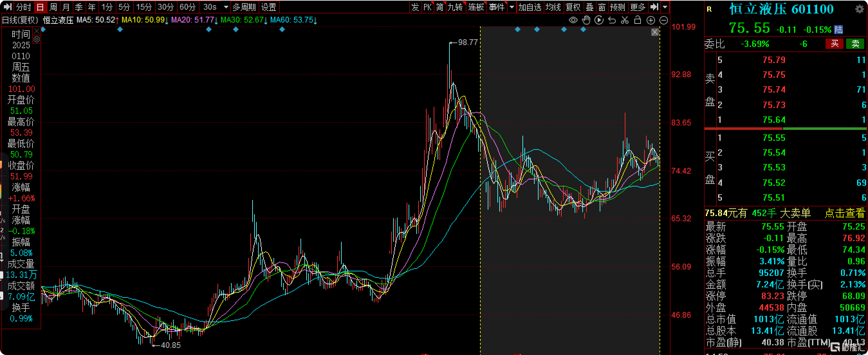Open 多周期 multi-period view
This screenshot has height=355, width=868.
click(x=244, y=7)
